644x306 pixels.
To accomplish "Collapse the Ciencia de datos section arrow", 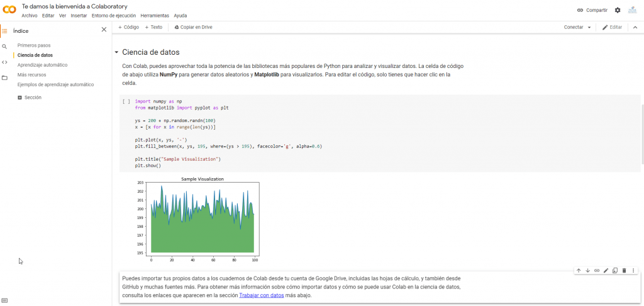I will point(116,53).
